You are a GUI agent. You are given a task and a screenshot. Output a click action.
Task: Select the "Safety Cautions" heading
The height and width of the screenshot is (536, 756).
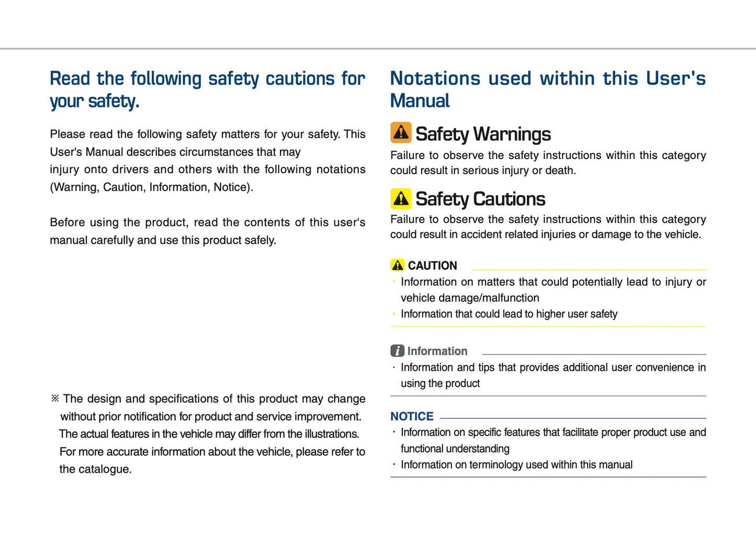(480, 199)
